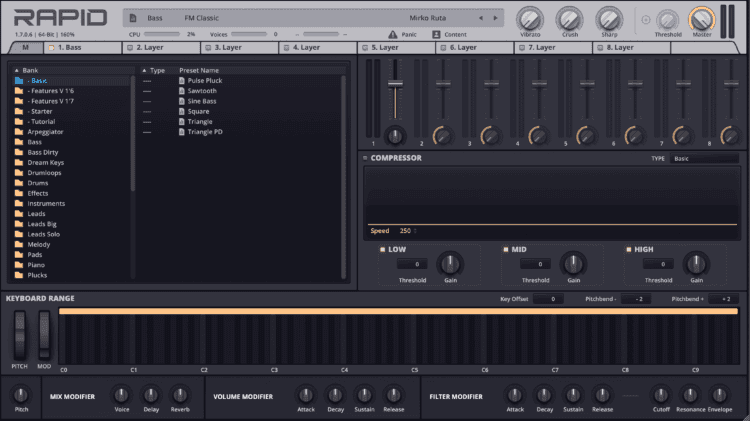The height and width of the screenshot is (421, 750).
Task: Open the Content library icon
Action: pyautogui.click(x=436, y=34)
